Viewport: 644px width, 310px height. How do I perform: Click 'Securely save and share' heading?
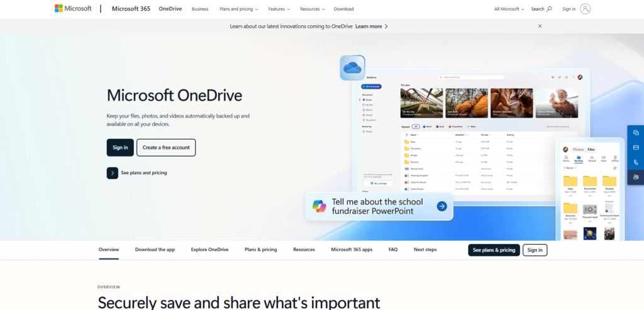238,302
